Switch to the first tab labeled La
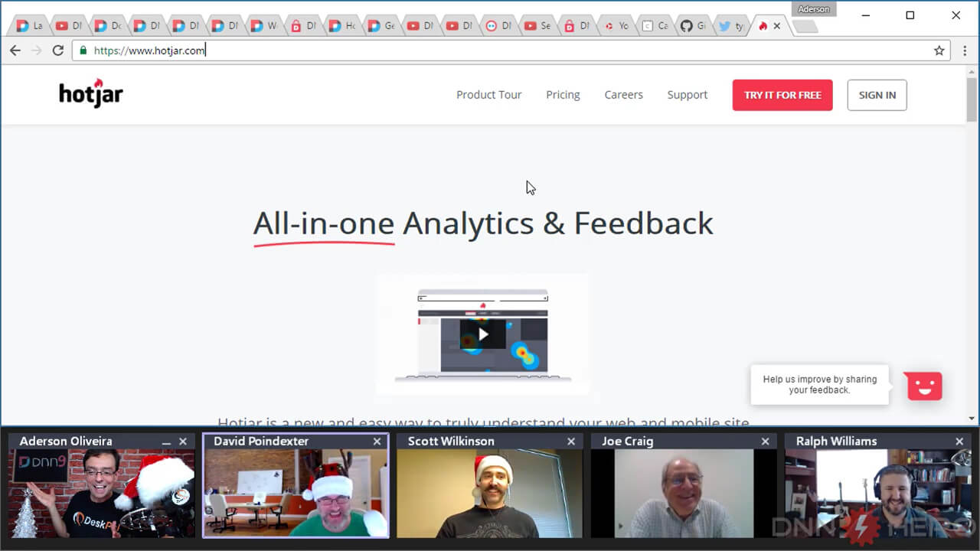Screen dimensions: 980x551 (x=29, y=26)
